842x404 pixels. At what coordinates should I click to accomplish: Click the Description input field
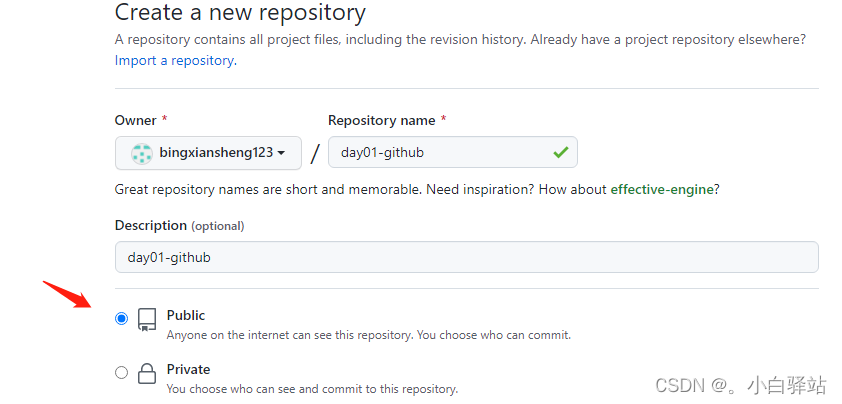coord(467,257)
